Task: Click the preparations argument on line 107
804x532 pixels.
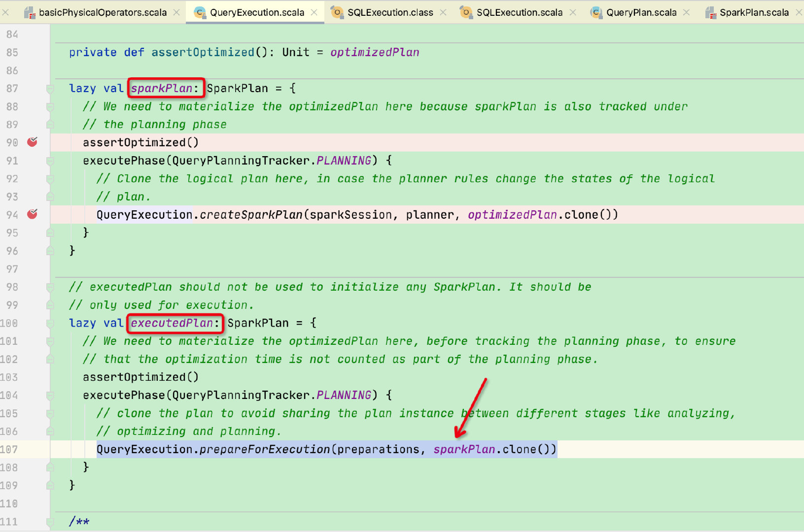Action: point(379,449)
